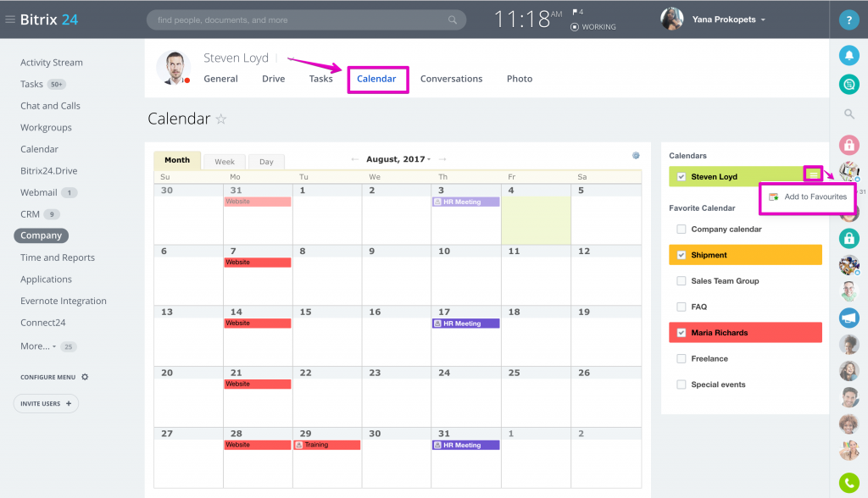868x498 pixels.
Task: Enable the Company calendar checkbox
Action: pos(682,229)
